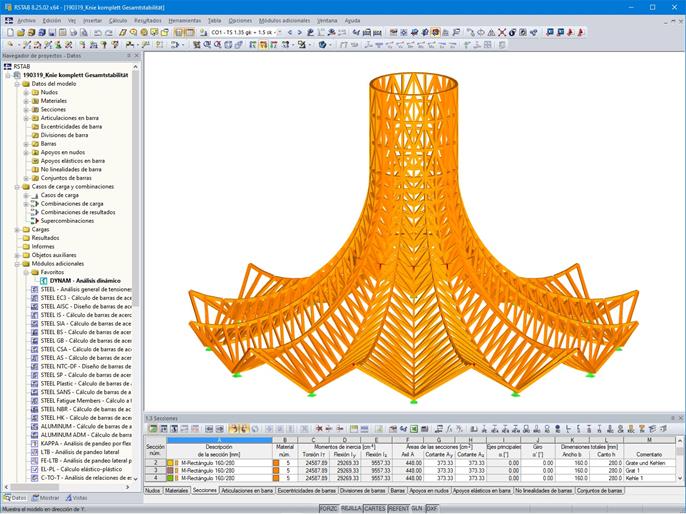Switch to the Barras table tab

coord(397,491)
